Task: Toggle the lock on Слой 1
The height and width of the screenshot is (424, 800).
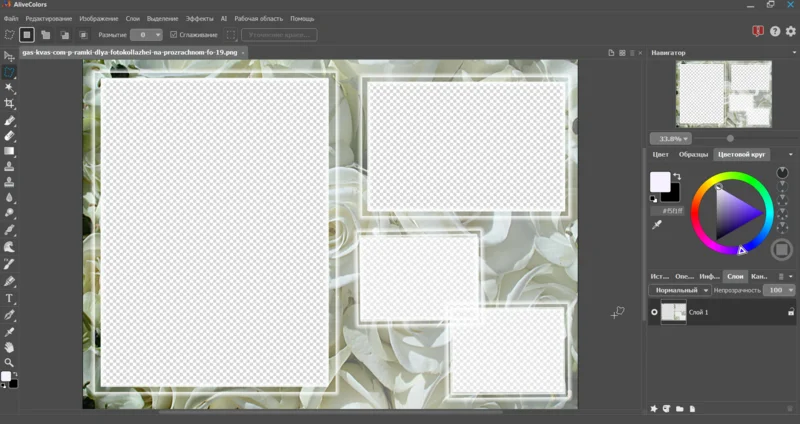Action: coord(790,313)
